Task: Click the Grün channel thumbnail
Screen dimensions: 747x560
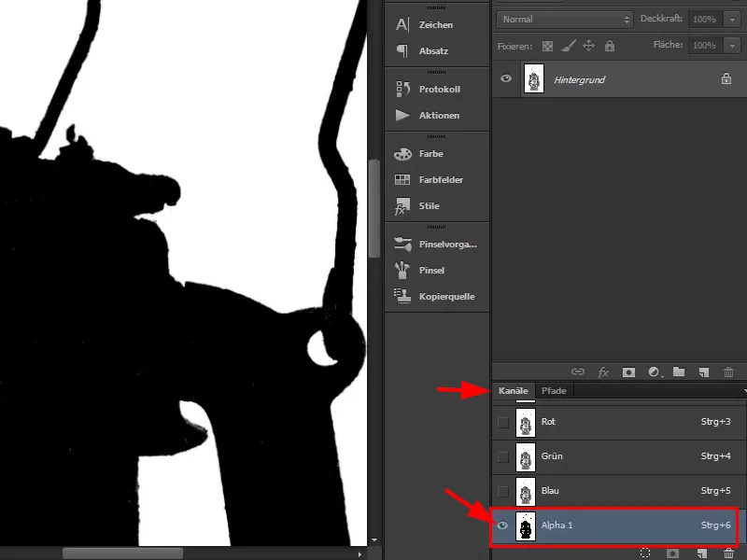Action: click(x=526, y=457)
